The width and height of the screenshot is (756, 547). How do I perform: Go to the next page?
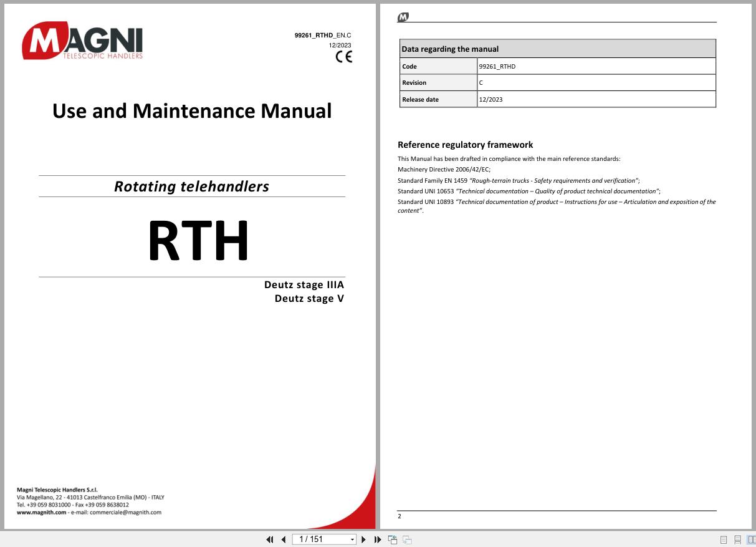(x=364, y=540)
